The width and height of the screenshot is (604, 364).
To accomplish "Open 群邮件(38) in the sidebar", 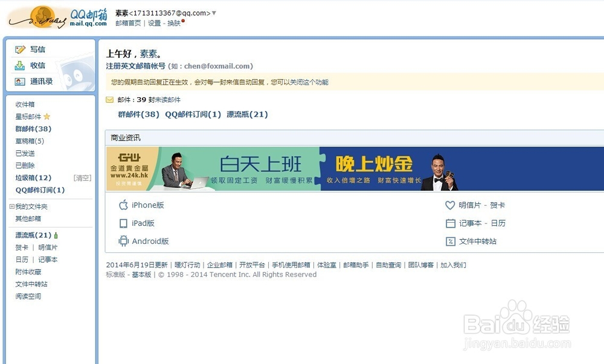I will tap(33, 129).
